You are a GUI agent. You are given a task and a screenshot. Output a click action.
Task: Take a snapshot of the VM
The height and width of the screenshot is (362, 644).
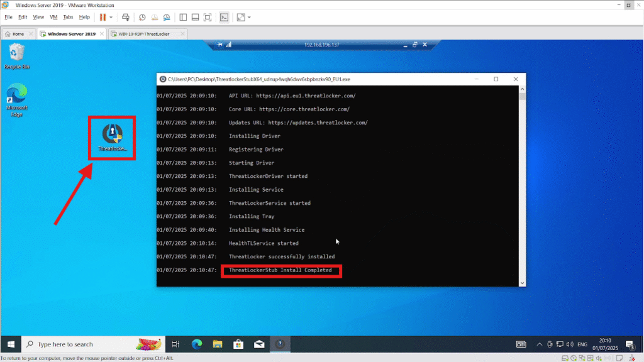click(142, 17)
